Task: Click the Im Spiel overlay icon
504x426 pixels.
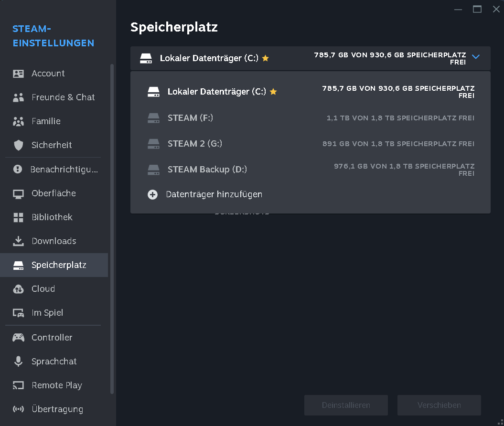Action: tap(18, 313)
